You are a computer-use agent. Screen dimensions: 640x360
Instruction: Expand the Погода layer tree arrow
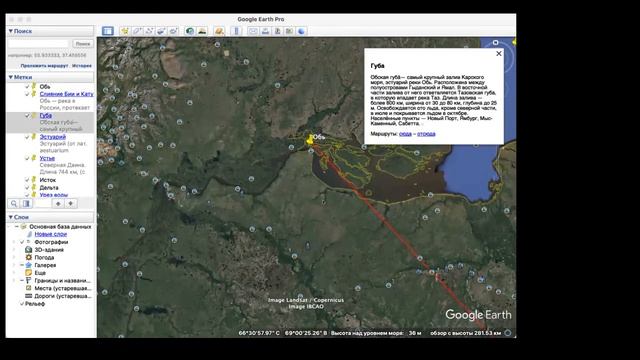click(x=14, y=257)
